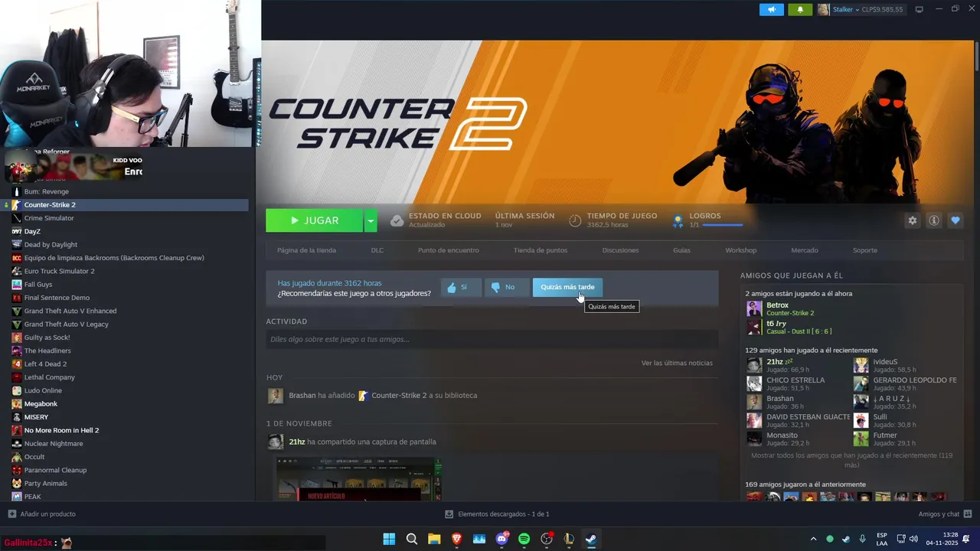Click the Estado en Cloud icon
This screenshot has height=551, width=980.
[x=397, y=220]
